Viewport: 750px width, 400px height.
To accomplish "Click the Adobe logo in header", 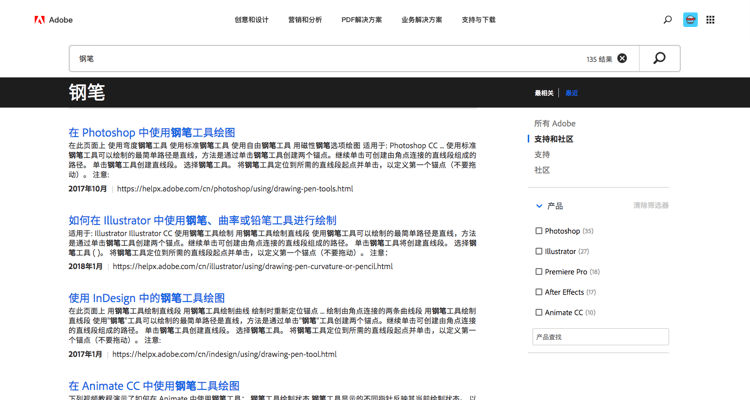I will click(x=53, y=20).
